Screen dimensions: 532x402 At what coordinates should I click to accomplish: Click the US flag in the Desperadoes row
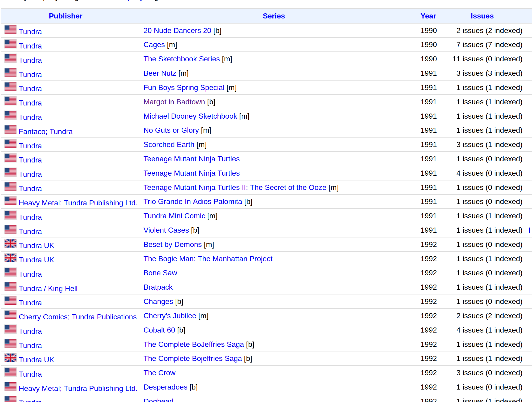pyautogui.click(x=10, y=386)
